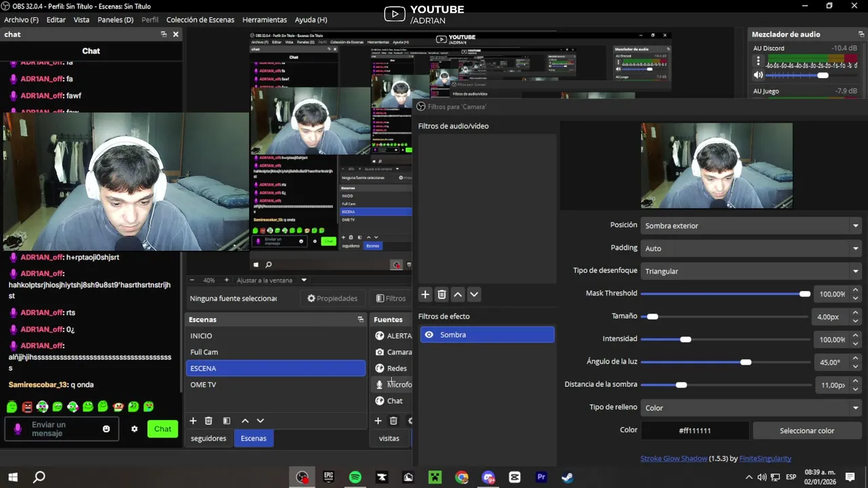Zoom out the preview with minus
Screen dimensions: 868x488
coord(192,280)
